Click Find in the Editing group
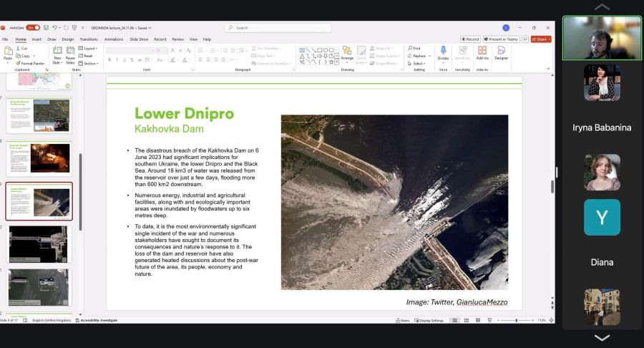This screenshot has width=644, height=348. [414, 49]
